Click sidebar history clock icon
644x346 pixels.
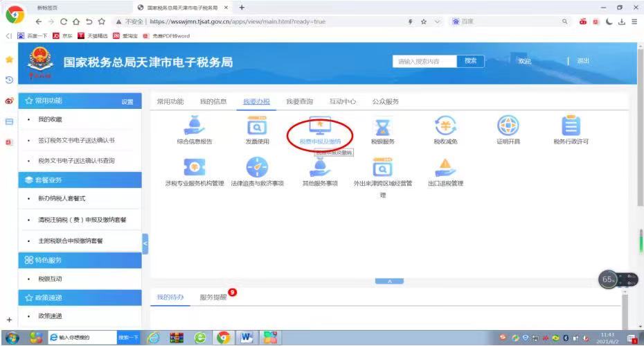pos(9,80)
